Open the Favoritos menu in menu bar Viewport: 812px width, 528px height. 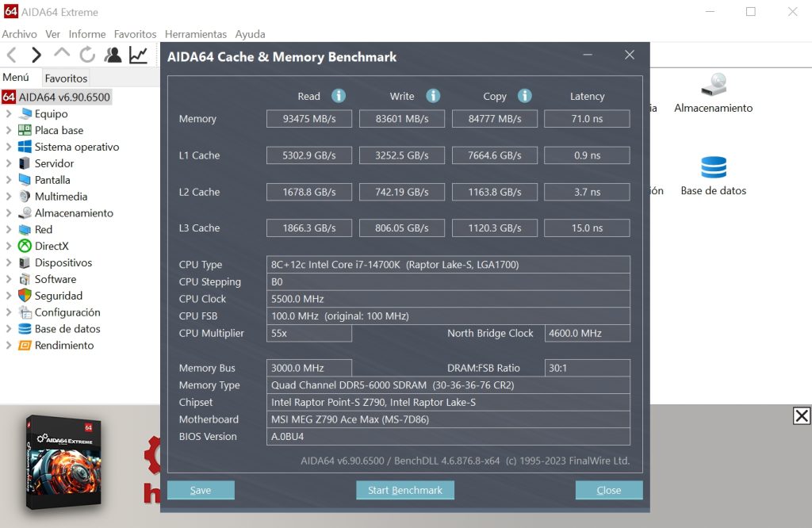tap(135, 34)
